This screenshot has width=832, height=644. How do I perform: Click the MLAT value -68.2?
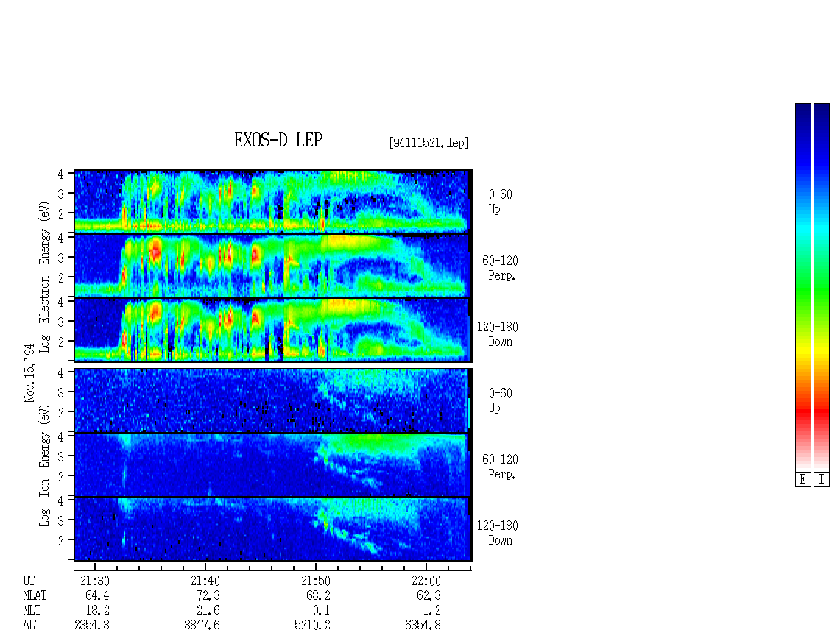click(315, 595)
